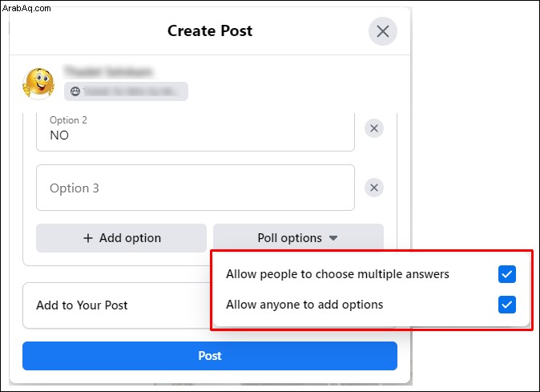Click the Add option button

(x=121, y=238)
